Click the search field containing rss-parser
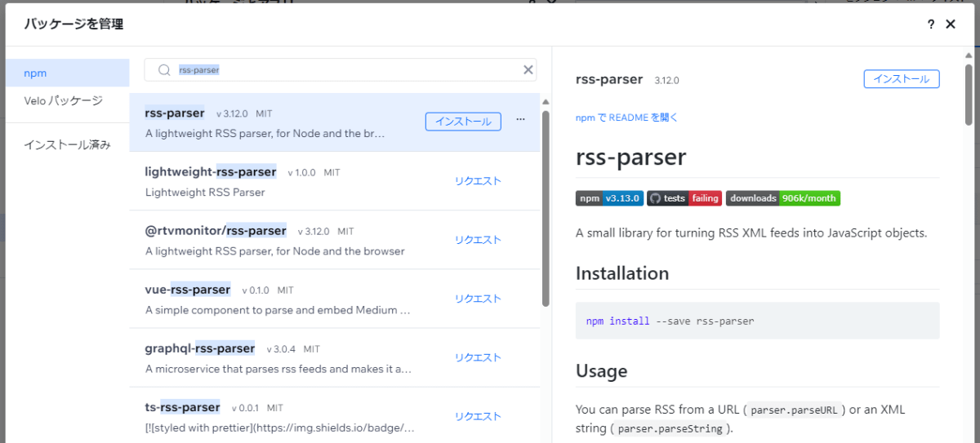This screenshot has width=980, height=443. click(341, 70)
